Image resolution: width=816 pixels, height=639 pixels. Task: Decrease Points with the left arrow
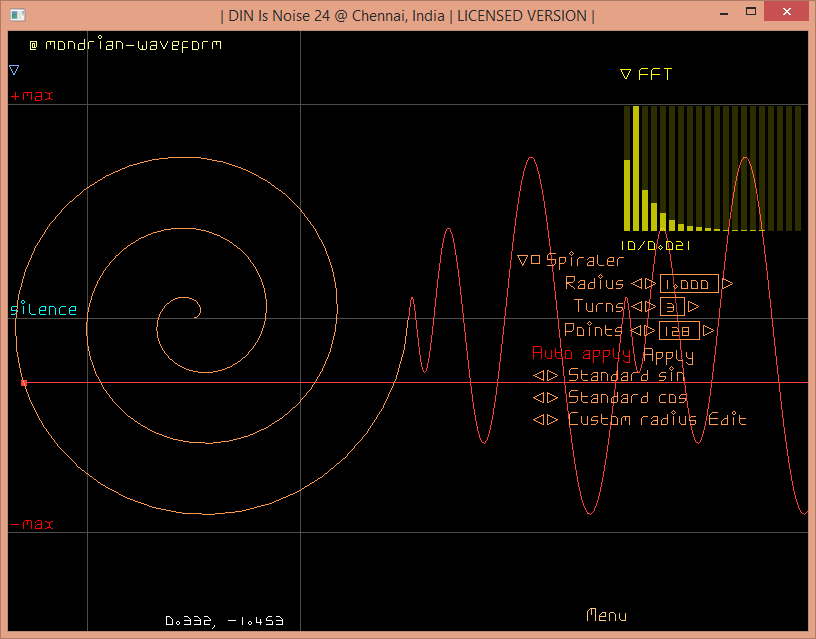(635, 330)
